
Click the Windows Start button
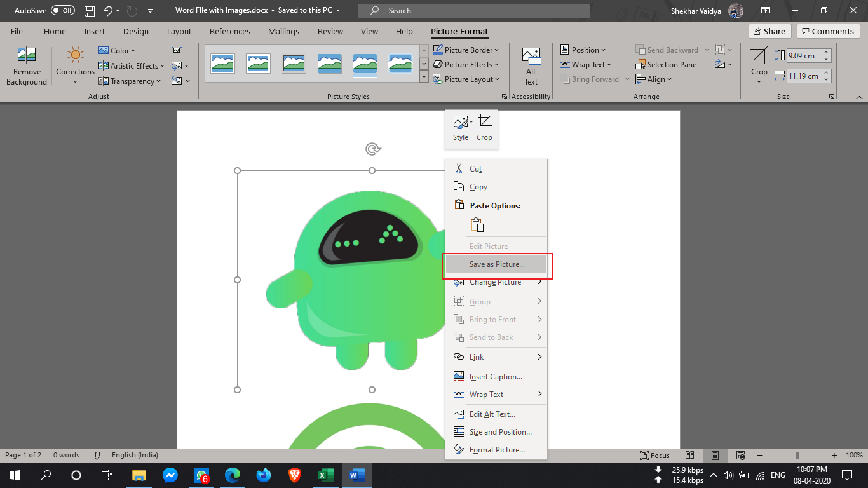coord(15,475)
